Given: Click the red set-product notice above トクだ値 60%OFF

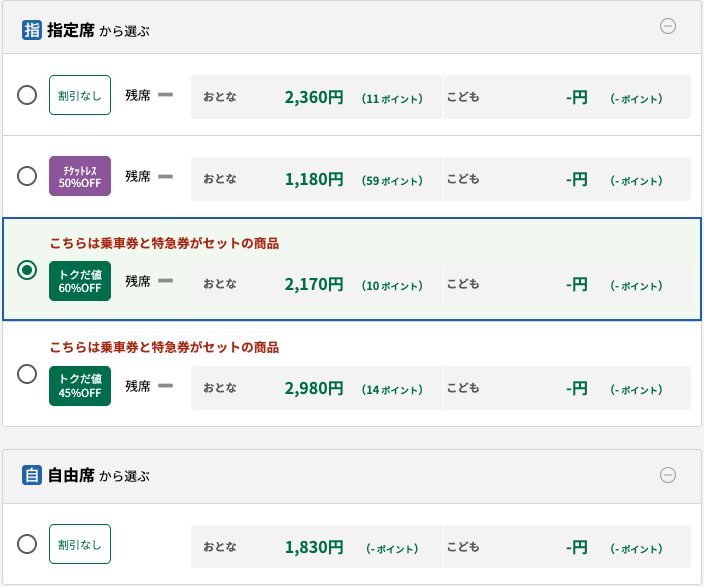Looking at the screenshot, I should point(164,243).
